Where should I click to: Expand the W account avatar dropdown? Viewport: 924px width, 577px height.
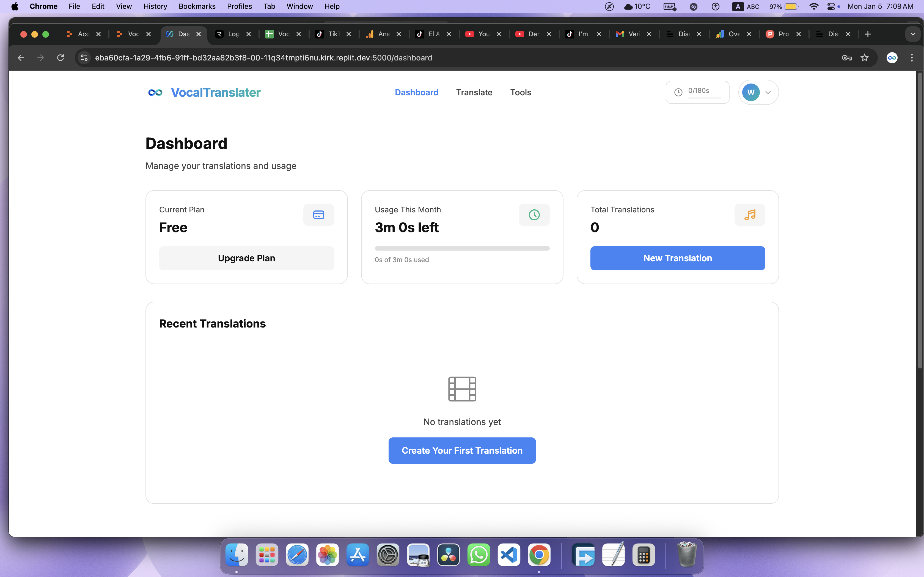(x=758, y=92)
